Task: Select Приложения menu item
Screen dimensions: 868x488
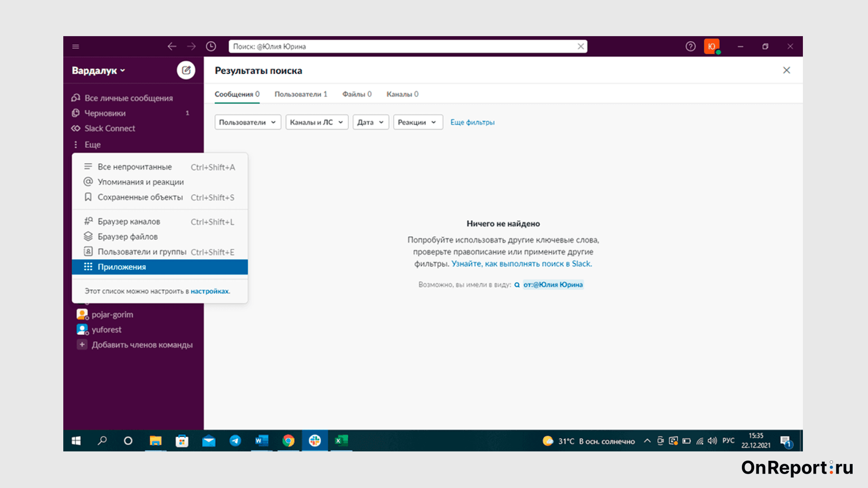Action: click(x=160, y=267)
